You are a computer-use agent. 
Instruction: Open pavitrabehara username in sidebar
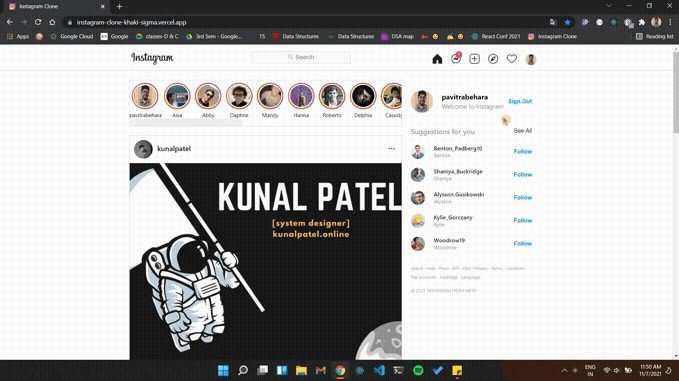pos(465,97)
